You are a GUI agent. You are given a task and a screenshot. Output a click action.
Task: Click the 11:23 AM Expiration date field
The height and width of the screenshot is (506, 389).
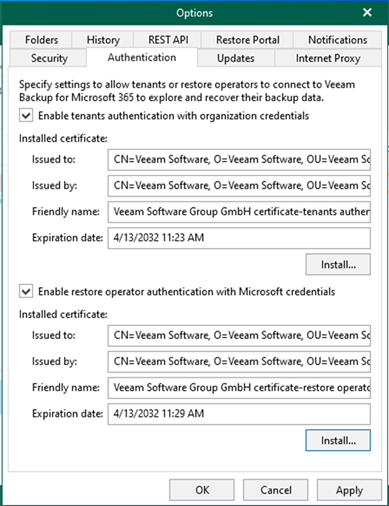[x=239, y=238]
